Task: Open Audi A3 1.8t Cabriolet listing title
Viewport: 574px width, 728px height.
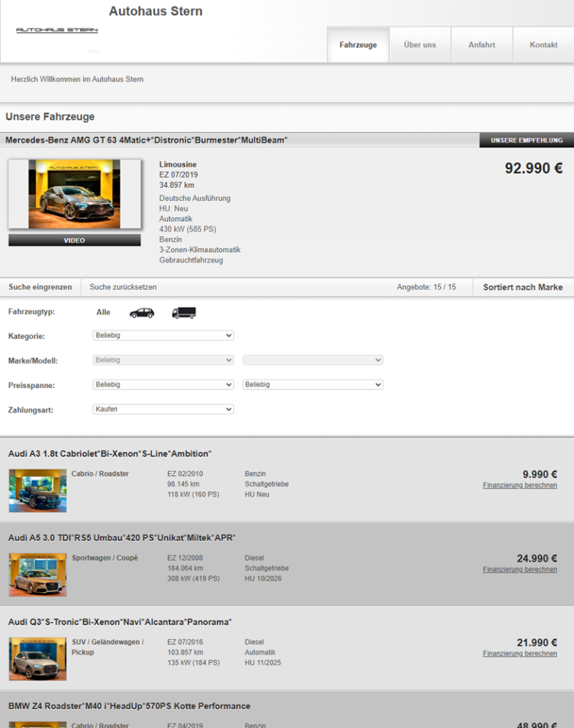Action: (x=110, y=454)
